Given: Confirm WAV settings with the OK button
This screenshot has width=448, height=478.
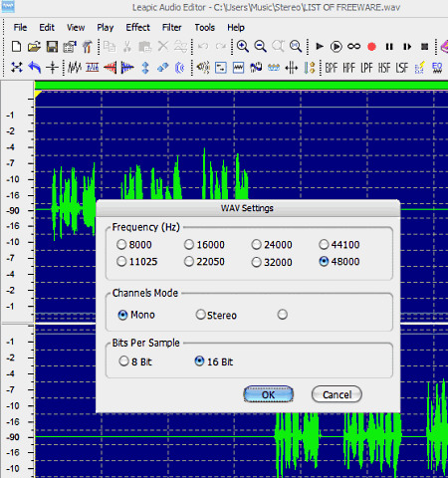Looking at the screenshot, I should pos(269,394).
